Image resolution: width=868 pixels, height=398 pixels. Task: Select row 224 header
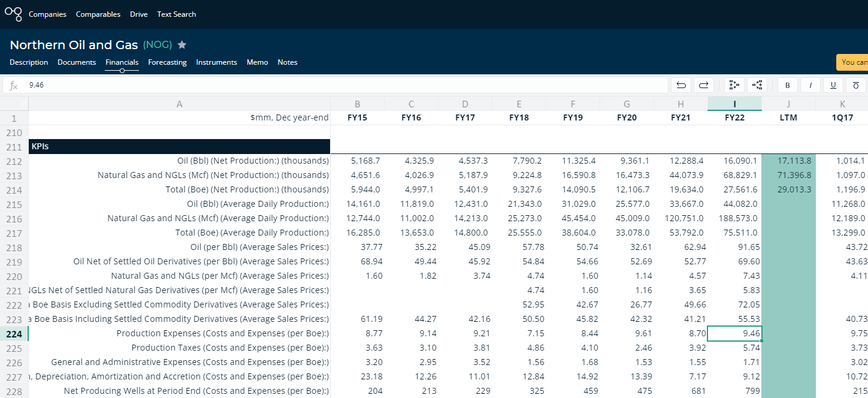click(14, 334)
